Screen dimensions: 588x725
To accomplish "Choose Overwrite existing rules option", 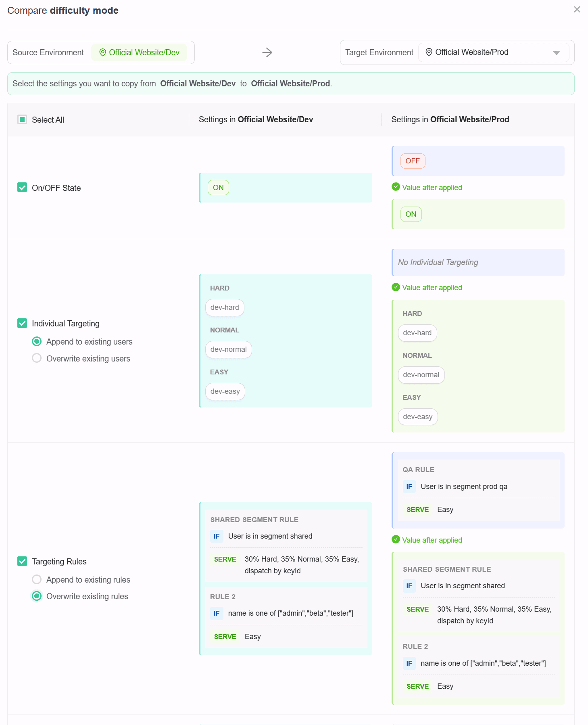I will [37, 596].
